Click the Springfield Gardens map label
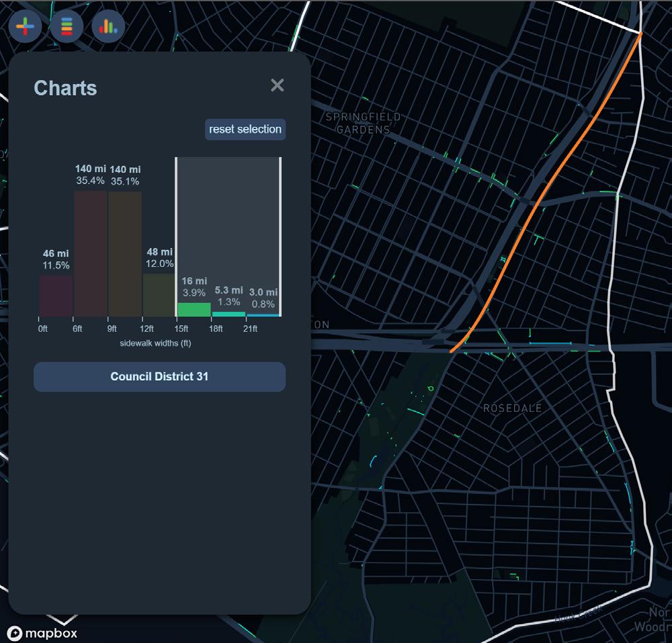Image resolution: width=672 pixels, height=643 pixels. [363, 123]
